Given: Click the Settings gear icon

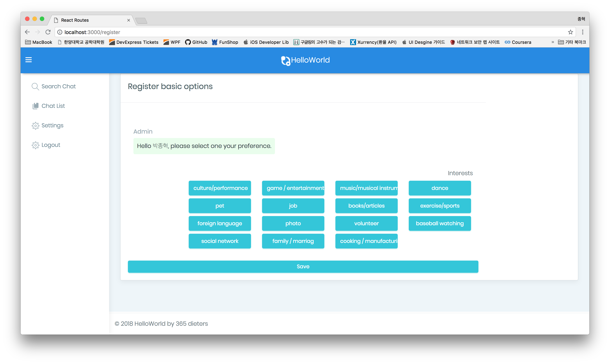Looking at the screenshot, I should point(35,126).
